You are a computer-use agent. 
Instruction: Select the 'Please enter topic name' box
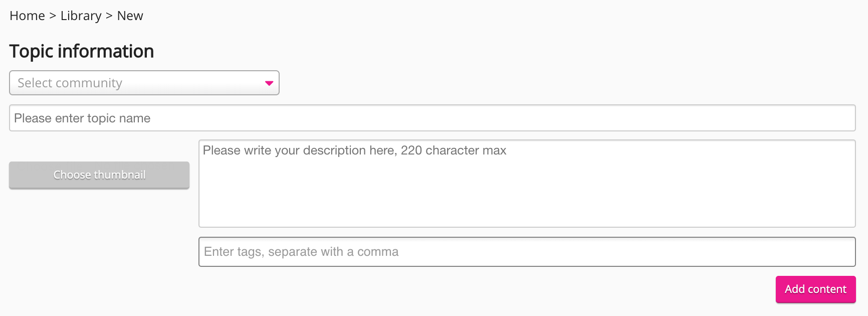tap(432, 118)
